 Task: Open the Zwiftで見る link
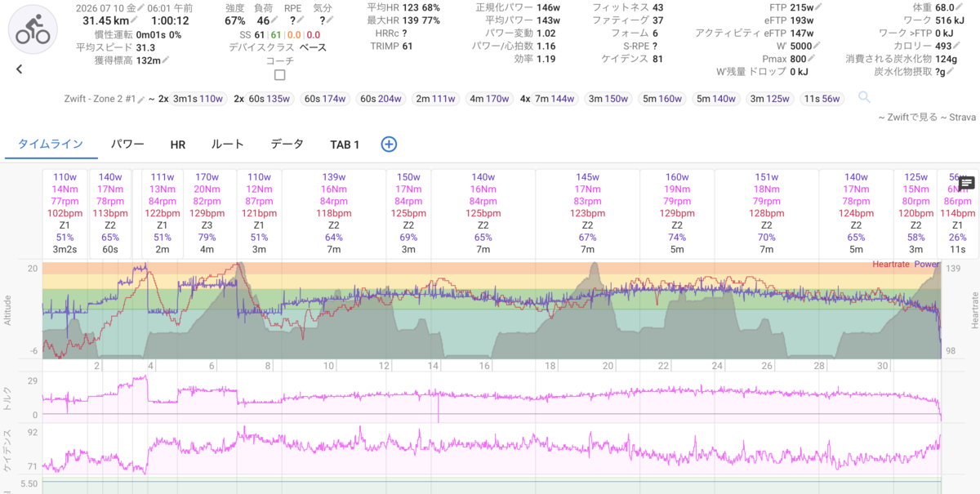[x=913, y=118]
